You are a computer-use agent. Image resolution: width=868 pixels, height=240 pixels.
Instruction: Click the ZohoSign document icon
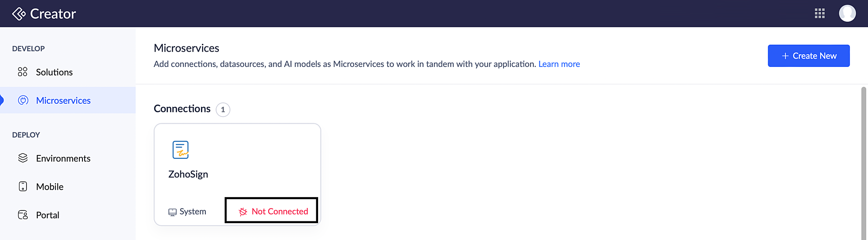point(181,150)
